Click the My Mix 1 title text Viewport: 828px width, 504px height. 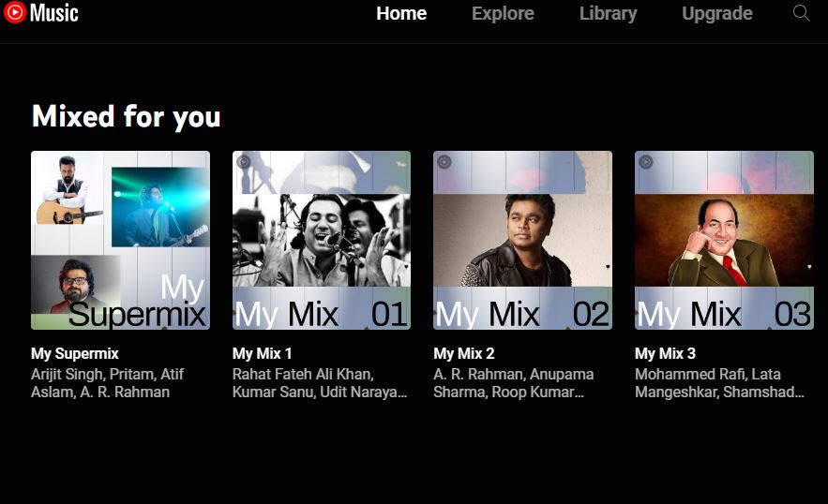coord(263,353)
